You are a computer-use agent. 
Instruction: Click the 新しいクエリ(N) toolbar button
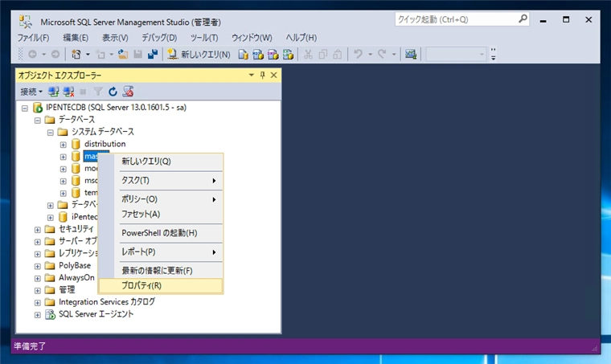point(199,54)
